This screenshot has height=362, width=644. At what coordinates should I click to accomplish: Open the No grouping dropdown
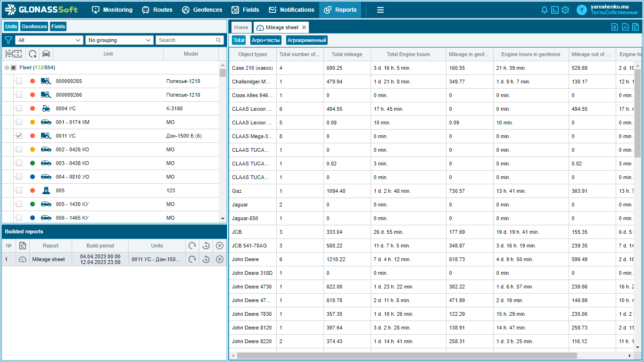click(x=119, y=40)
